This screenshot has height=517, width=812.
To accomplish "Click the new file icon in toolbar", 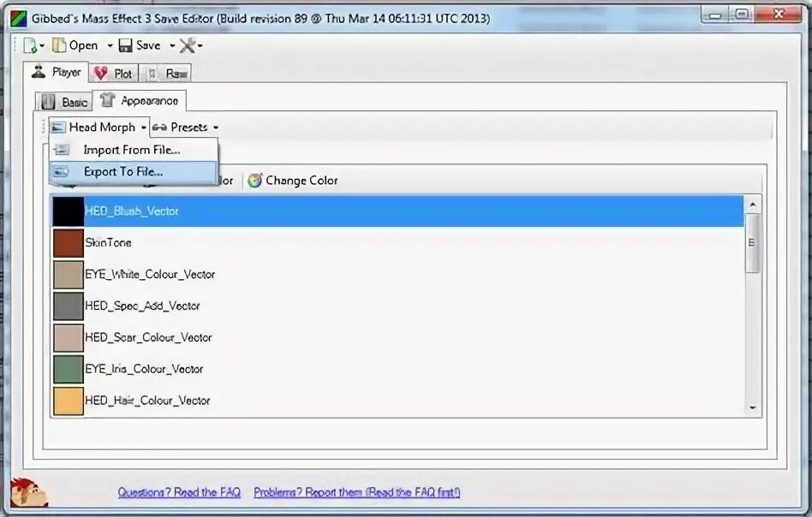I will [30, 45].
